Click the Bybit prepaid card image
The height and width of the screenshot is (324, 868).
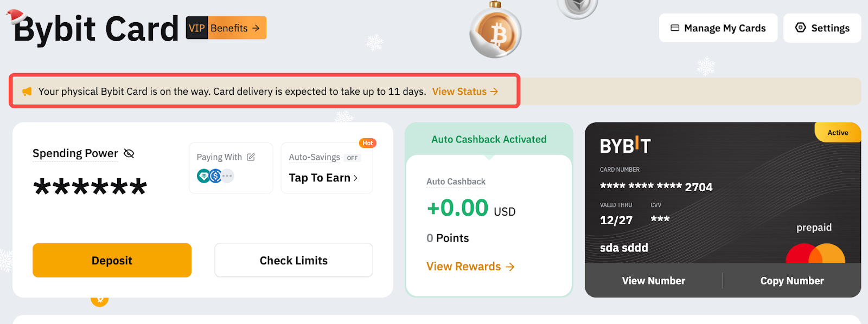(x=722, y=195)
